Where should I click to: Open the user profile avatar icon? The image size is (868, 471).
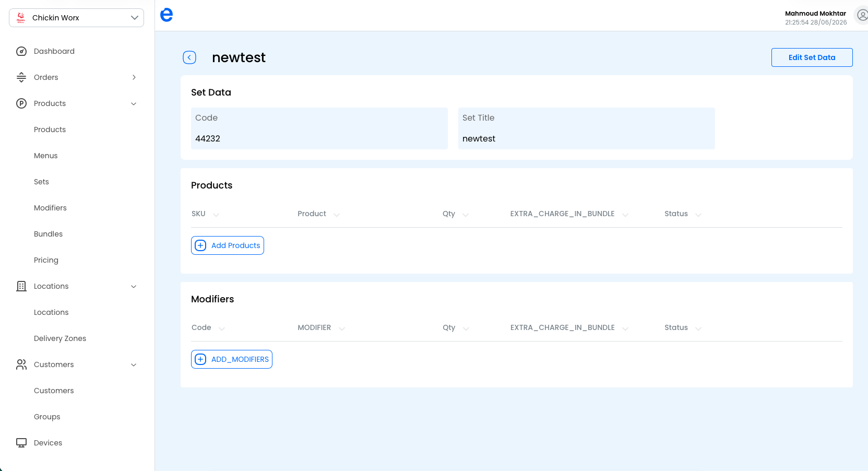(862, 15)
